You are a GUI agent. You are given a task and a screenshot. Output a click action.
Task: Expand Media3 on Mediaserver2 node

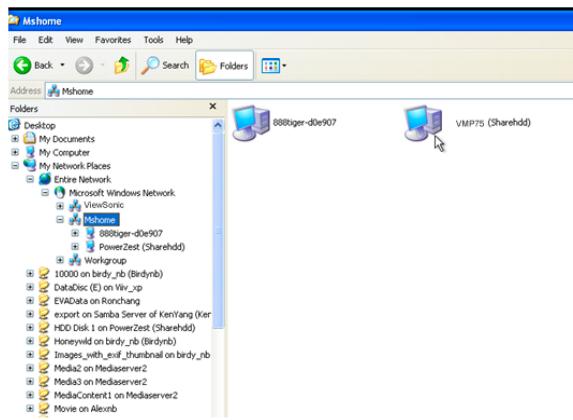(30, 382)
